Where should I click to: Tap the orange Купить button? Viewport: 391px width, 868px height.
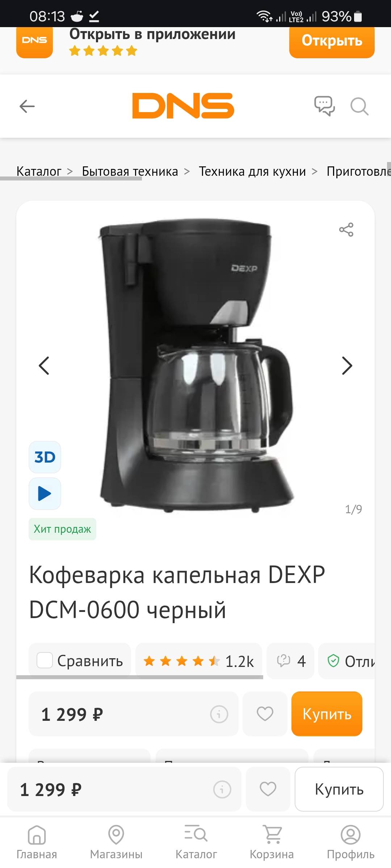(327, 714)
